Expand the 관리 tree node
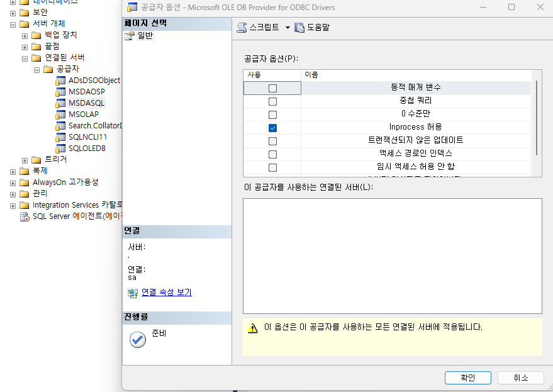Screen dimensions: 553x392 point(13,195)
